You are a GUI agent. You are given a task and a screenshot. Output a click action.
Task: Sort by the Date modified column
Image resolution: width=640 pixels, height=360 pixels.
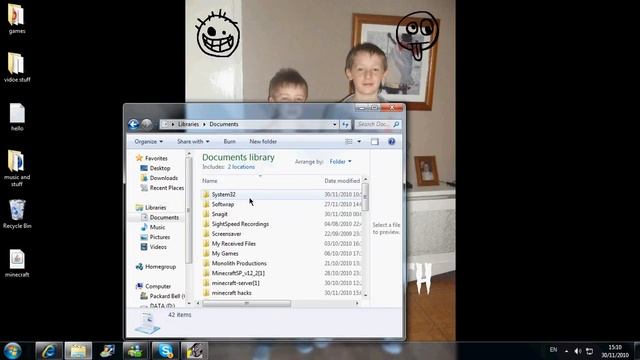coord(342,181)
